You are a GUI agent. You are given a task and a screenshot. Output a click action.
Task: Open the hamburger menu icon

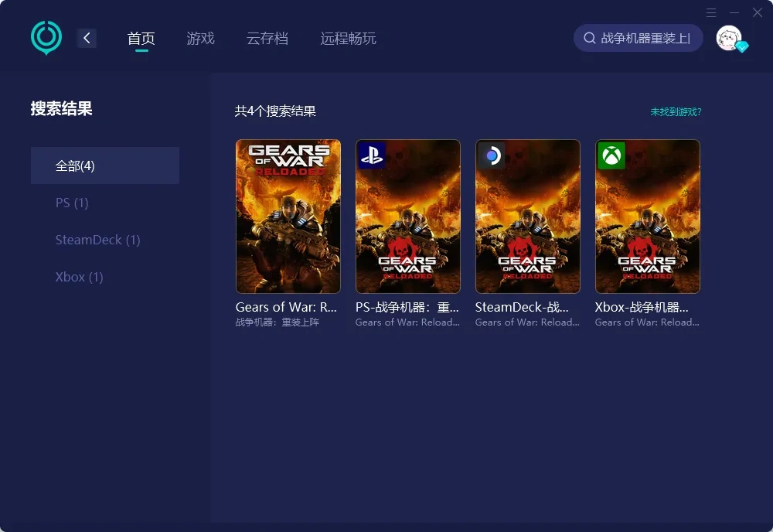click(711, 12)
